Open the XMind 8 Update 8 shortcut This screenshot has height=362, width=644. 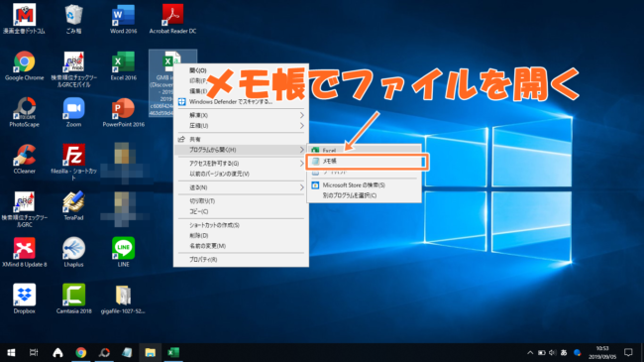[24, 252]
